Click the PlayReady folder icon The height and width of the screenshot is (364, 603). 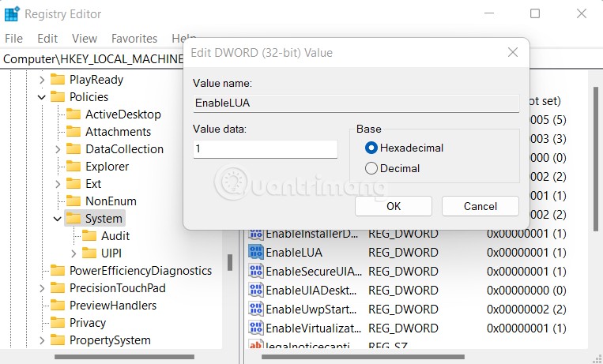(58, 80)
